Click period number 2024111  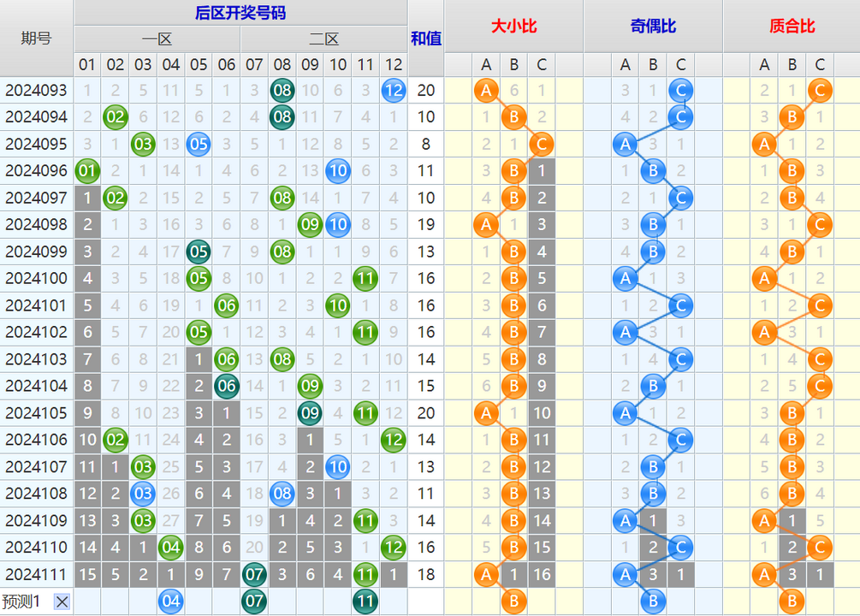point(36,574)
